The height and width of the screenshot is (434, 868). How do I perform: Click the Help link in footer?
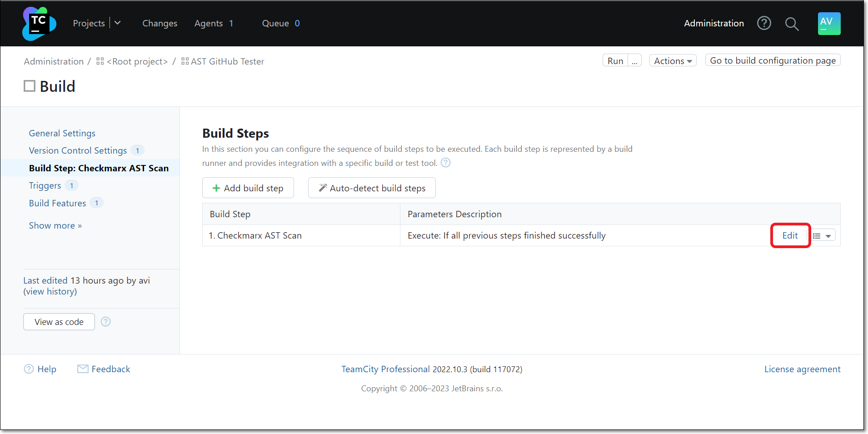point(47,369)
